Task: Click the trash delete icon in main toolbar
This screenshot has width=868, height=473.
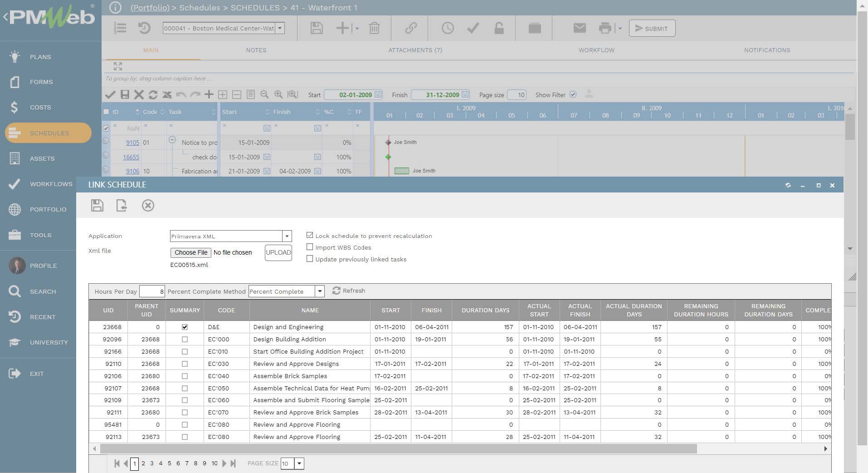Action: (x=374, y=28)
